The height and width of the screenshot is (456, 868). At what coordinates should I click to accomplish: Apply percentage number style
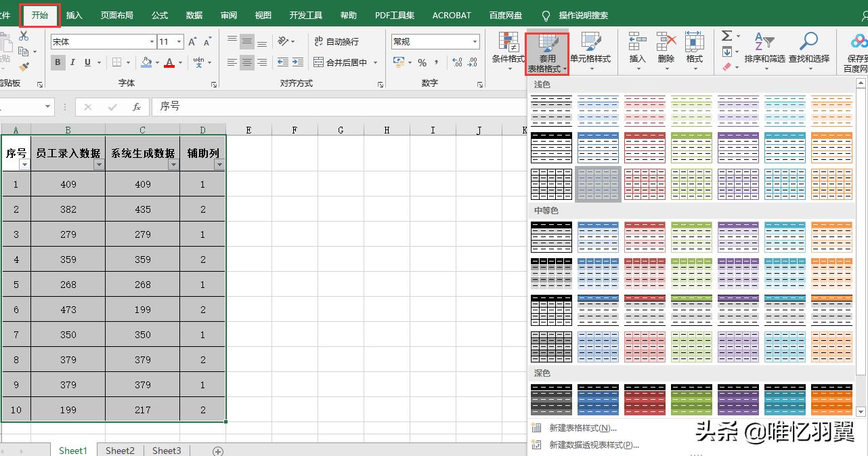coord(421,62)
